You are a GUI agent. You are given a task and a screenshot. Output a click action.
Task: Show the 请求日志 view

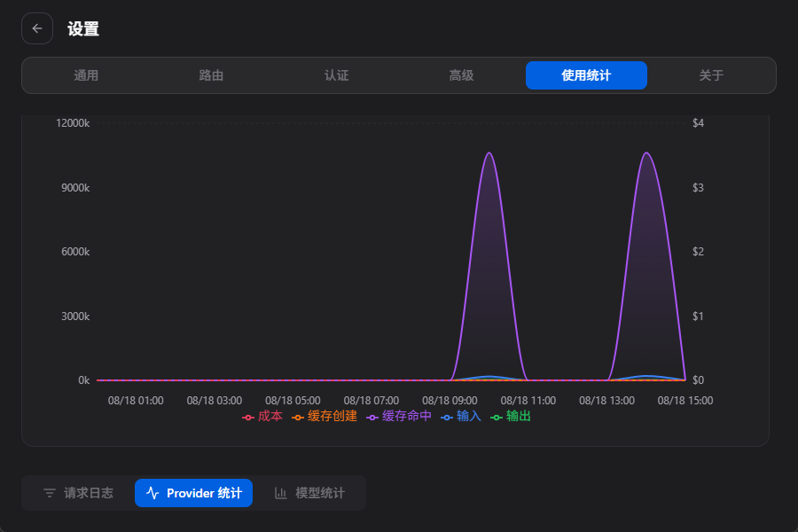[x=78, y=493]
